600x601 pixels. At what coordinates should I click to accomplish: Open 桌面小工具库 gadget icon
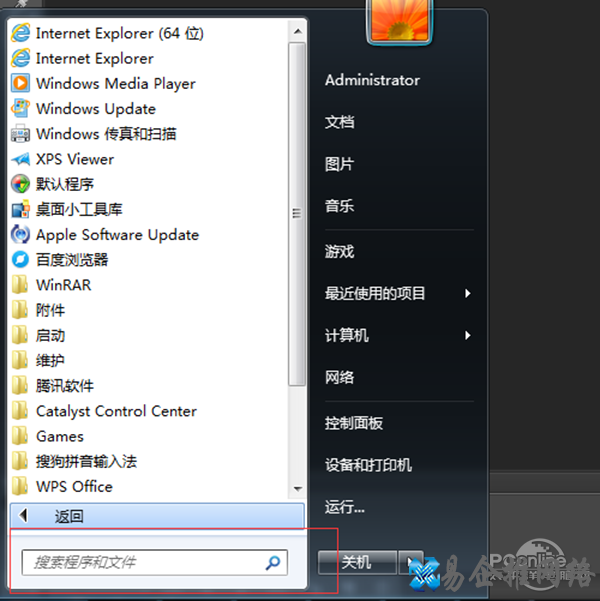[x=20, y=209]
